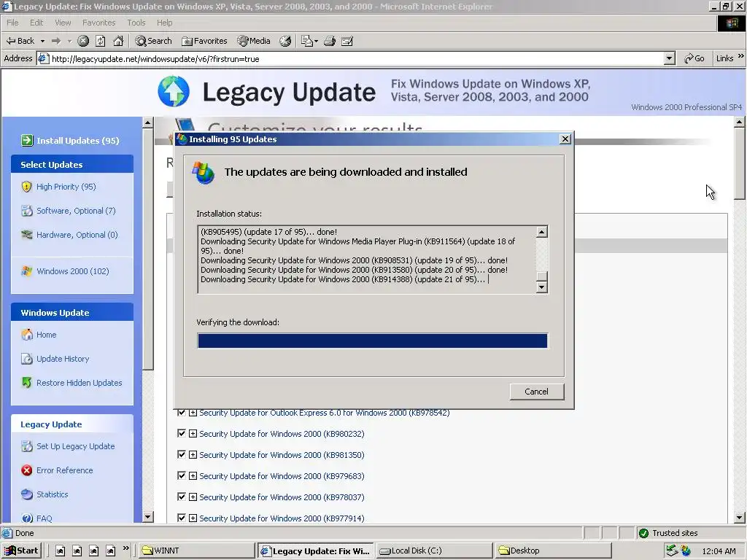The width and height of the screenshot is (747, 560).
Task: Open the Back button history dropdown
Action: coord(42,41)
